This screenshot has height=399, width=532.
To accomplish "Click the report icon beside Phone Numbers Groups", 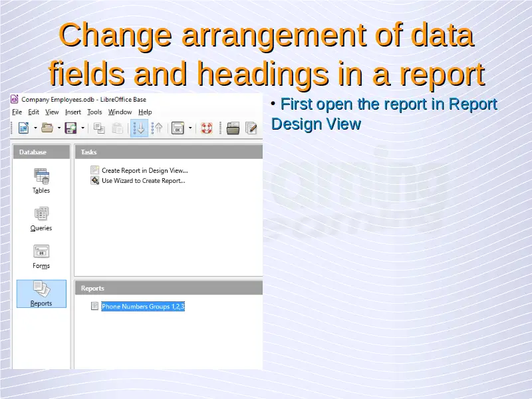I will (x=94, y=306).
